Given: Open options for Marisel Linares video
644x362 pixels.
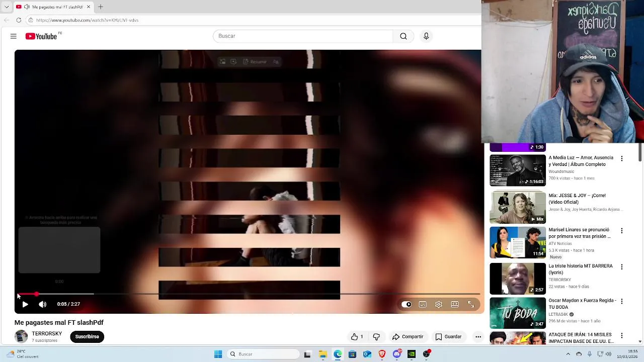Looking at the screenshot, I should (x=622, y=231).
